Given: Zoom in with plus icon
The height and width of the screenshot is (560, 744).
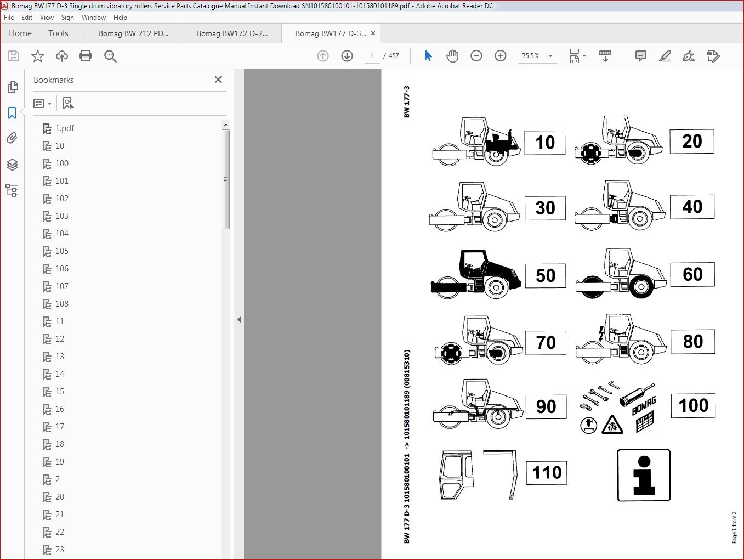Looking at the screenshot, I should pos(501,56).
